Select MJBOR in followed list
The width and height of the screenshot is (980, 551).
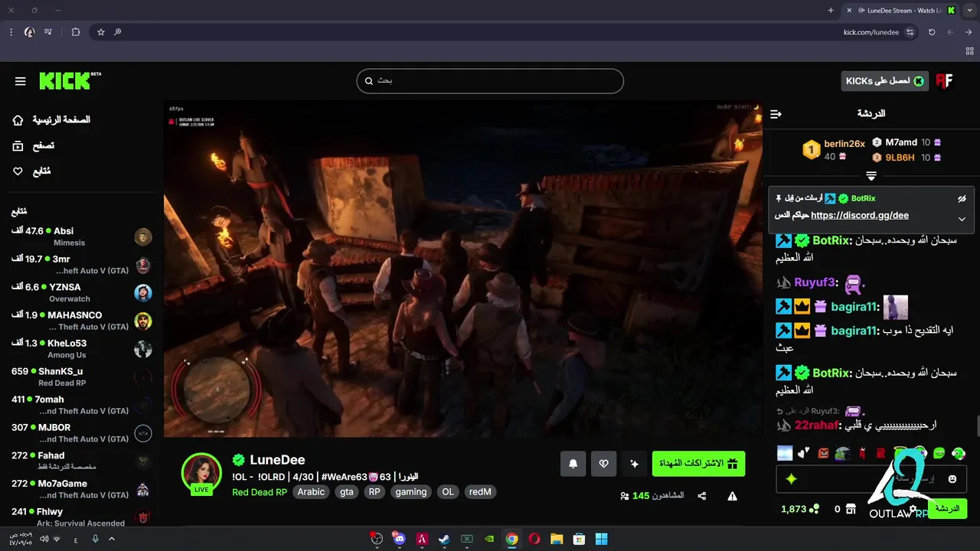[x=81, y=433]
